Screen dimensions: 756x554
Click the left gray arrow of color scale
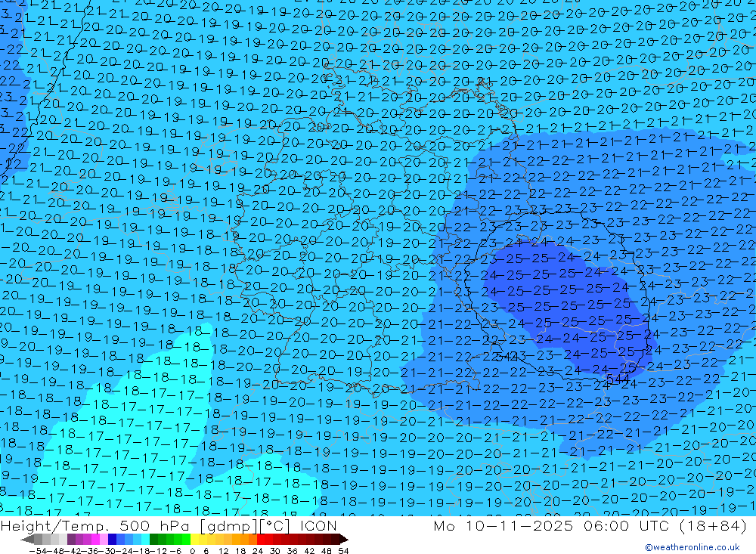pyautogui.click(x=27, y=540)
